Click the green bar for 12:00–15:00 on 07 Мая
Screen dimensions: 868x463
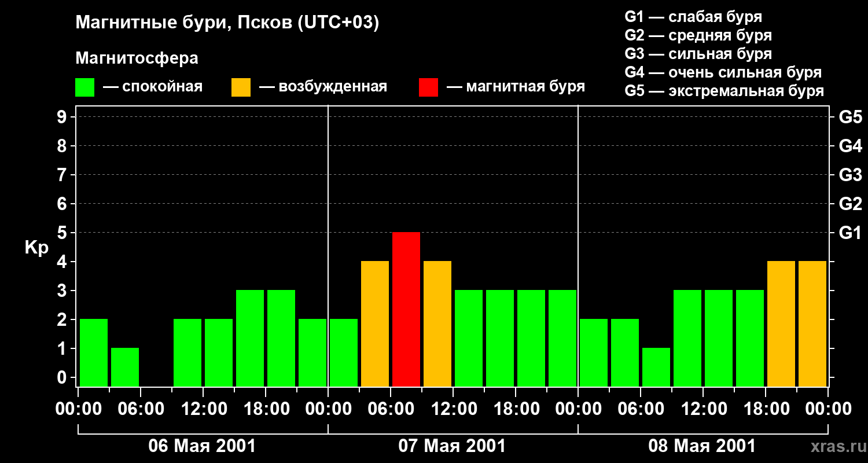(x=469, y=338)
